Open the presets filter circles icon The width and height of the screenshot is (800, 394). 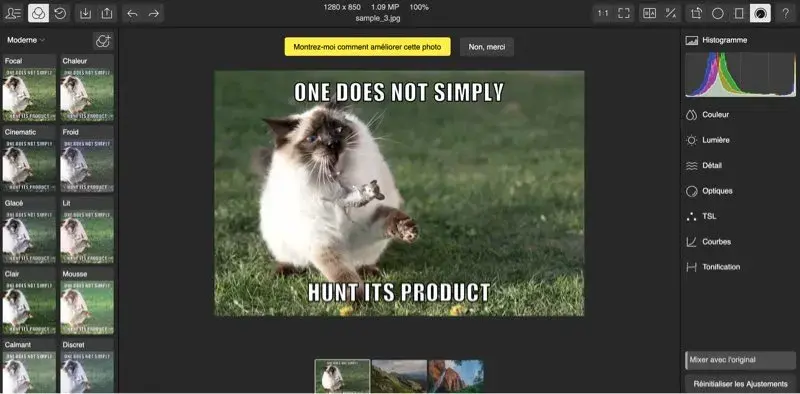coord(38,13)
